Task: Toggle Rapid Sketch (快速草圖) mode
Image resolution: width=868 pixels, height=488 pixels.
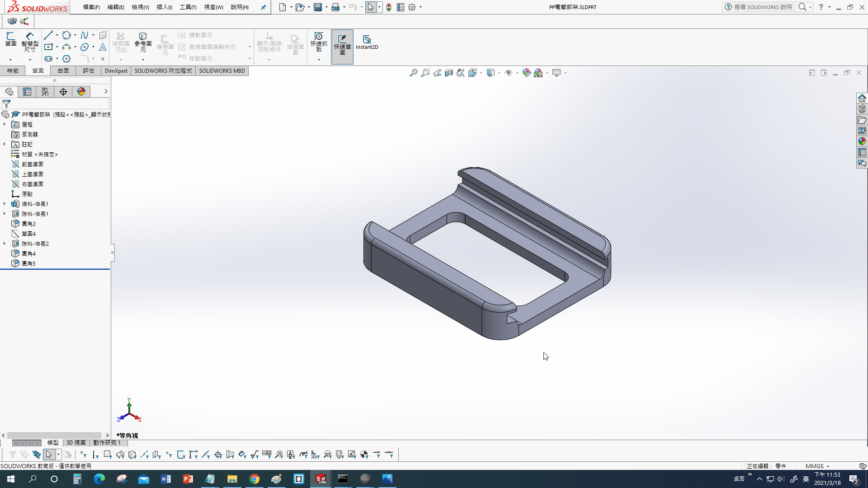Action: click(342, 47)
